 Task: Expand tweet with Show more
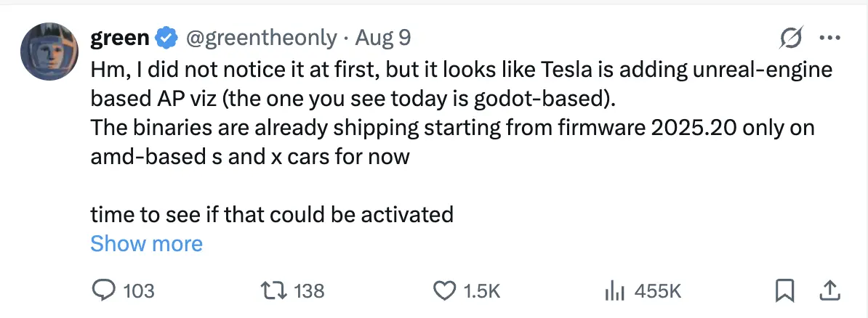(146, 243)
